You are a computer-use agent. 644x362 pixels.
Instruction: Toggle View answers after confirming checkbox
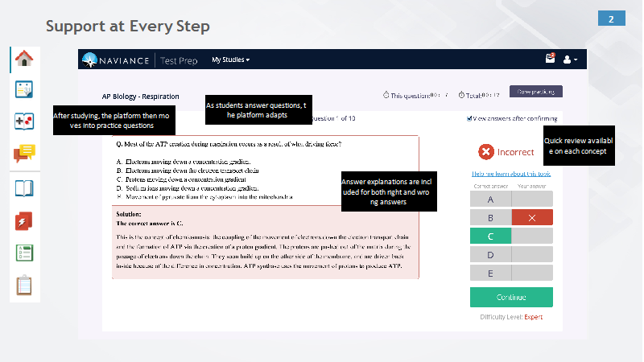(469, 118)
